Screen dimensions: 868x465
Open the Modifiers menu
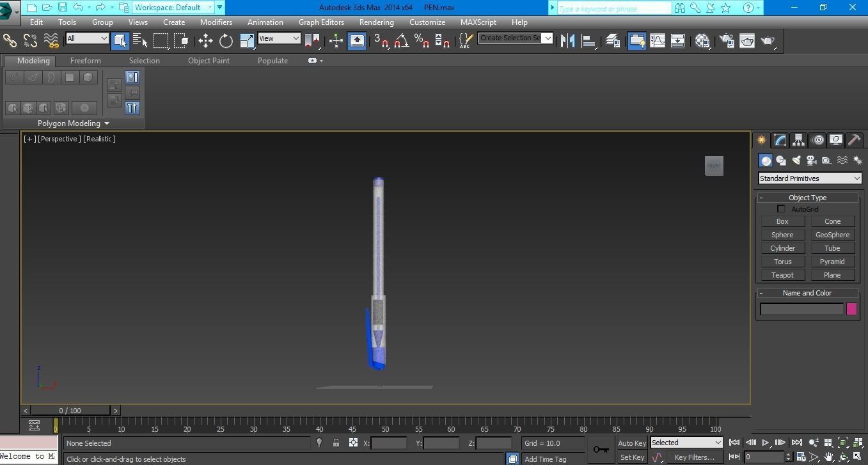pos(216,22)
